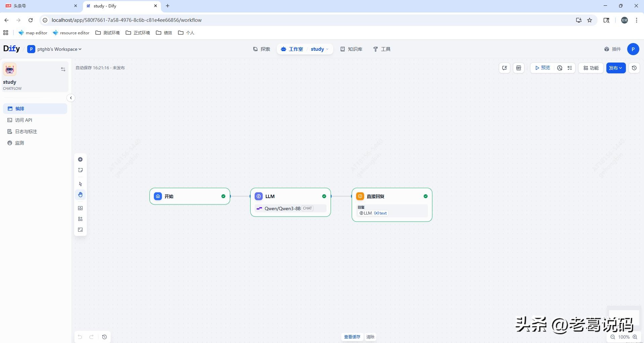The image size is (644, 343).
Task: Add a new node with plus icon
Action: [80, 159]
